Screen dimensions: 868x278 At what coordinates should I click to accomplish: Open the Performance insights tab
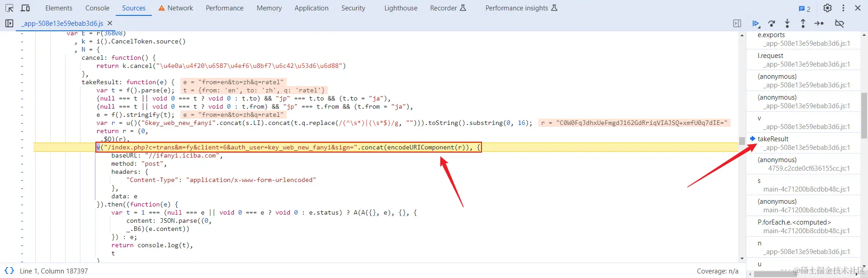[x=521, y=8]
